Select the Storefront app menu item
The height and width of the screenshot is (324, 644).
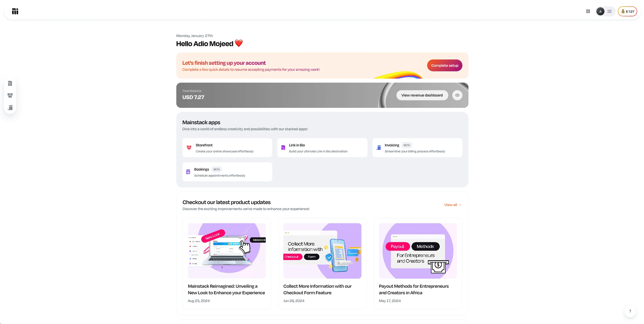point(227,148)
